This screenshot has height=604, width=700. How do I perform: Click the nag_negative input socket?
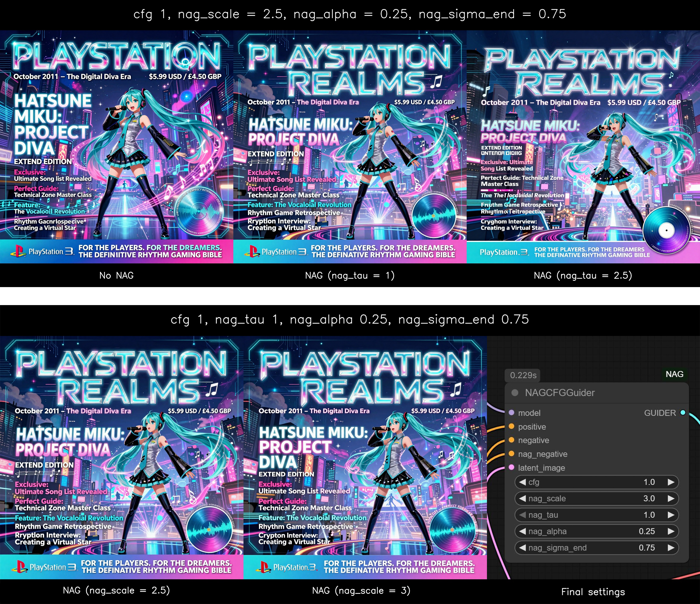(512, 454)
